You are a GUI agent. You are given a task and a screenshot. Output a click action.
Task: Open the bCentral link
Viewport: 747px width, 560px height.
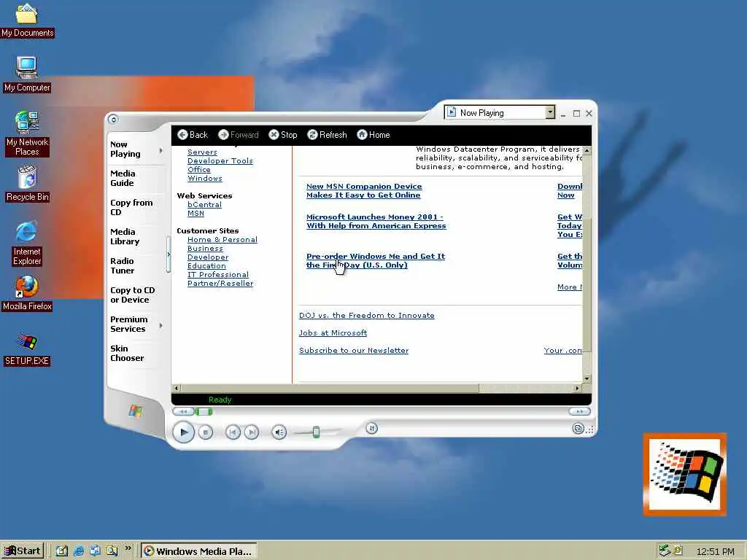pyautogui.click(x=204, y=204)
